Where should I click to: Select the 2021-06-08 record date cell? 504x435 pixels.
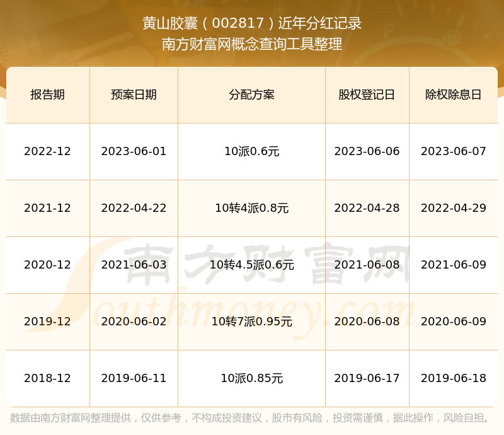[x=367, y=265]
